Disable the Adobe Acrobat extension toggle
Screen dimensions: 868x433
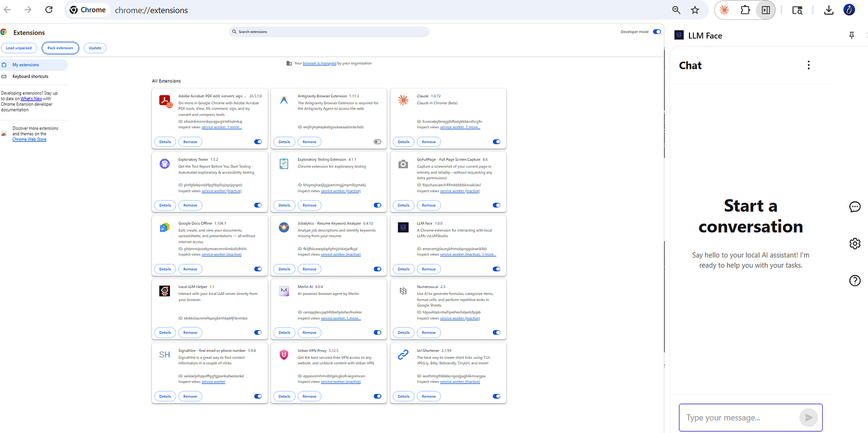click(x=258, y=142)
